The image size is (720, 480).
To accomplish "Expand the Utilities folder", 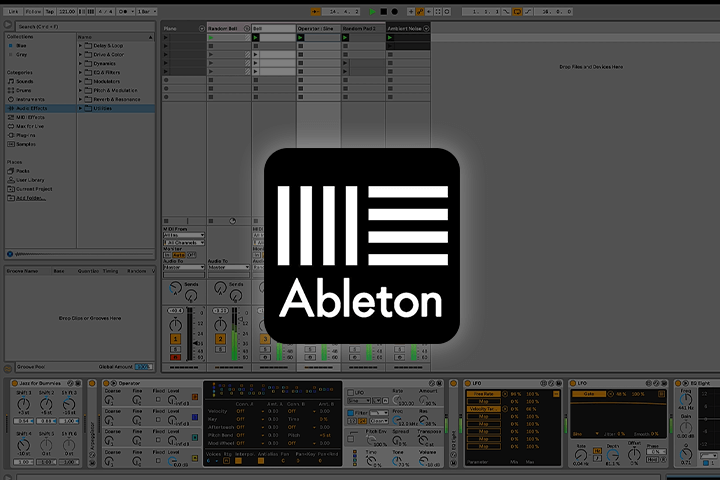I will 80,108.
